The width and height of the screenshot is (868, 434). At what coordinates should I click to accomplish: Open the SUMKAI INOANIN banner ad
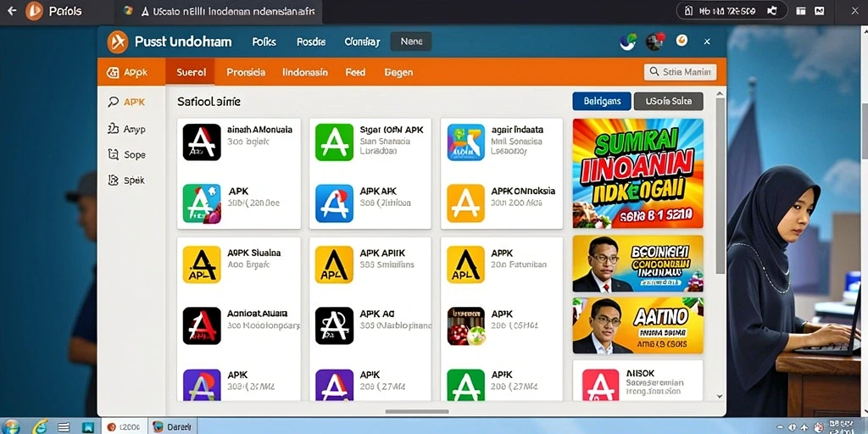pyautogui.click(x=637, y=173)
